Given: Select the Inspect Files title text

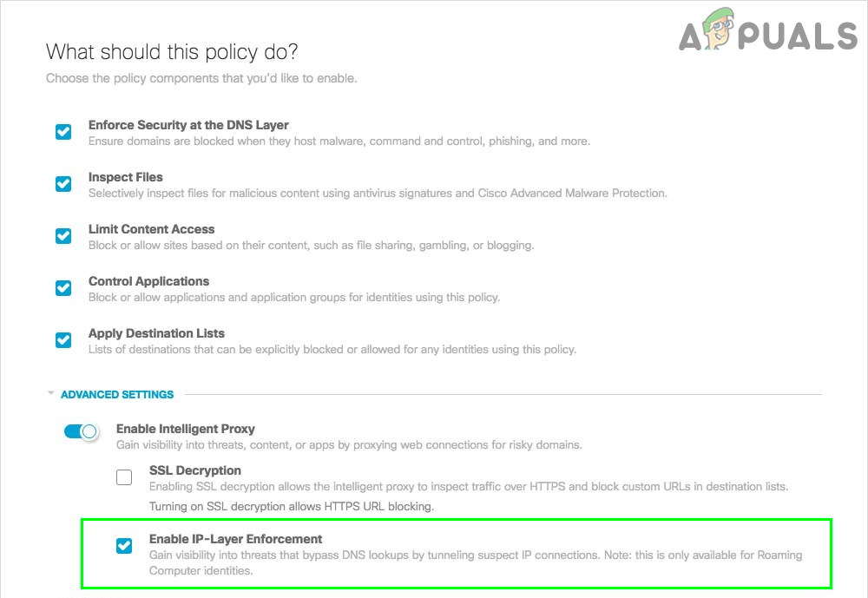Looking at the screenshot, I should 126,177.
